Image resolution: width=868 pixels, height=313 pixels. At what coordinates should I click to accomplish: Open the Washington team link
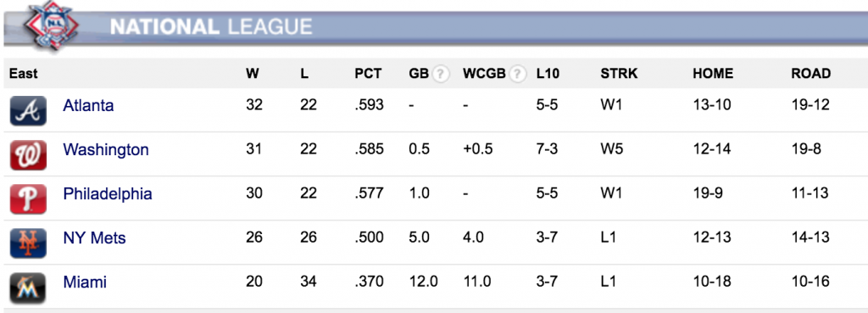pos(106,149)
